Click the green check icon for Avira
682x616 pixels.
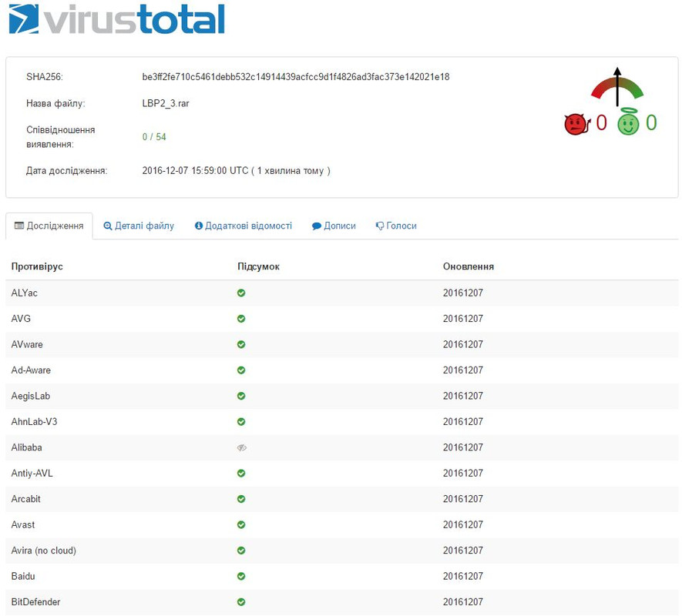241,551
